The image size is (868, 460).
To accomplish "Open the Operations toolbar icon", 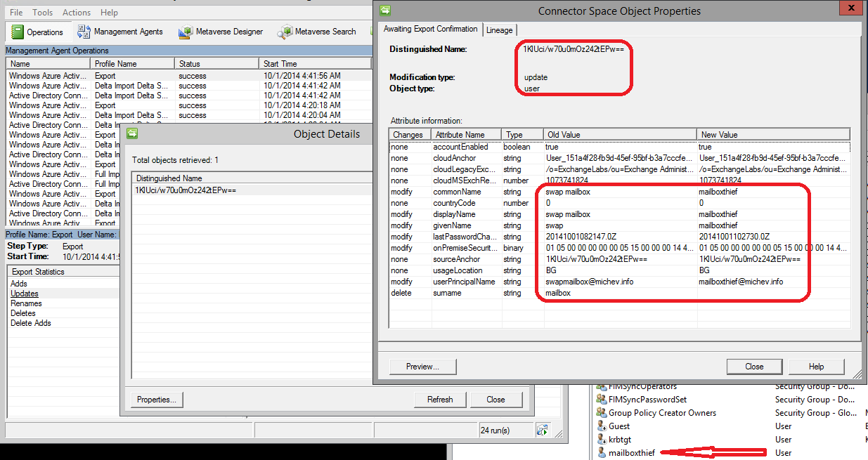I will click(17, 32).
